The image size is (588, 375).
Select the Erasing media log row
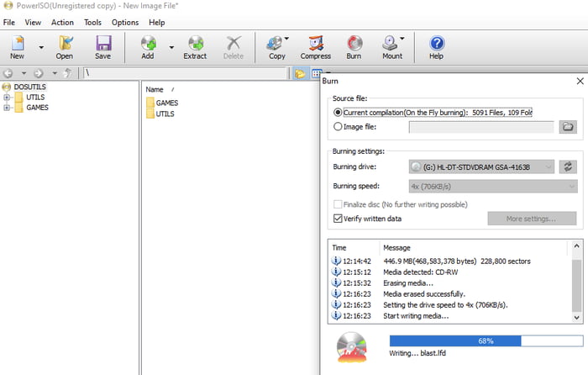tap(450, 283)
